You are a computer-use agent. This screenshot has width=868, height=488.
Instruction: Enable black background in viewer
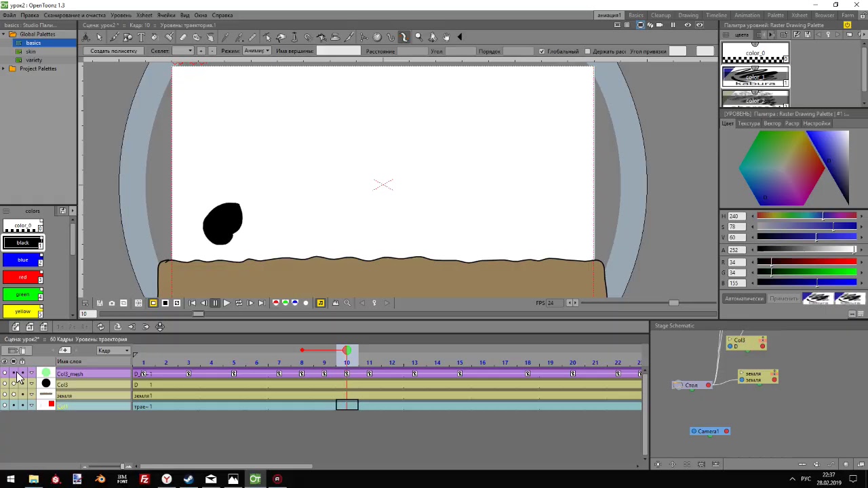pos(165,303)
